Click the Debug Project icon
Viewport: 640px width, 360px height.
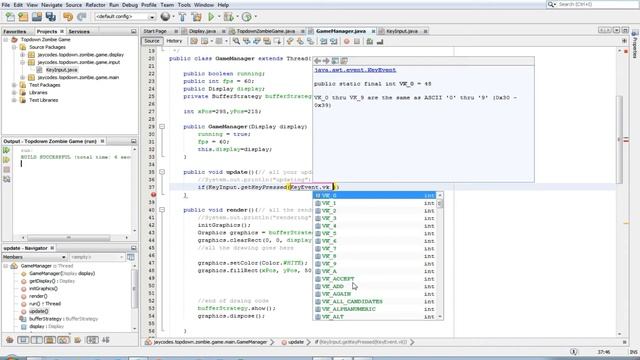tap(229, 17)
